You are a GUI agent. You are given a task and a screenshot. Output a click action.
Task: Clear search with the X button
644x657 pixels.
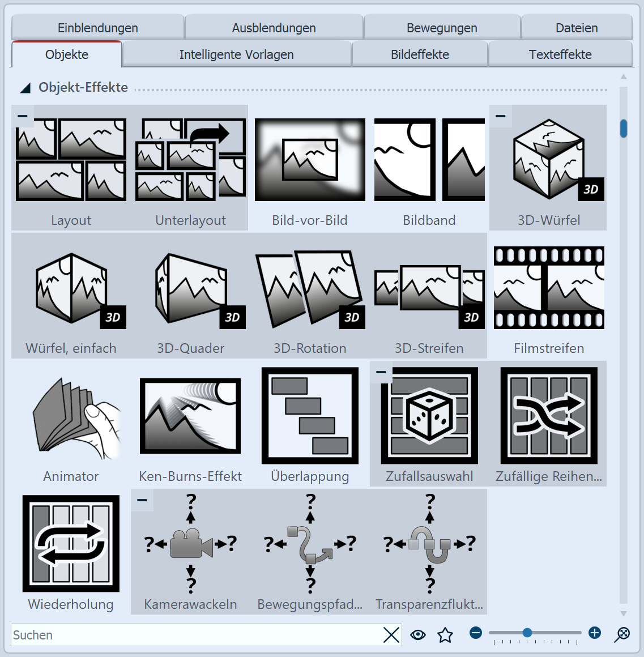391,635
